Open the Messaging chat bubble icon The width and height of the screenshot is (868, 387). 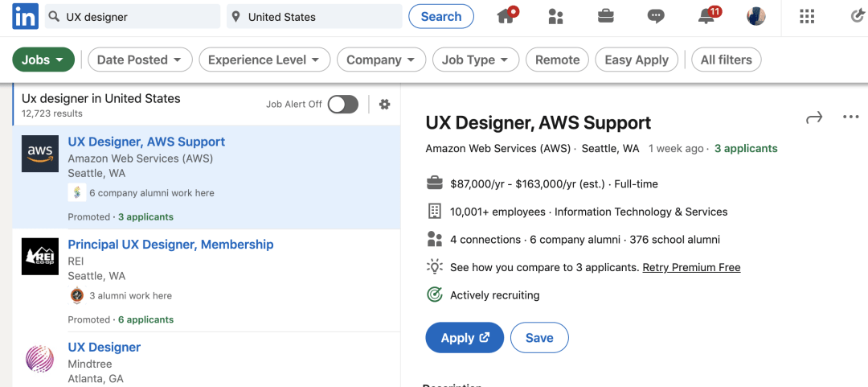656,17
